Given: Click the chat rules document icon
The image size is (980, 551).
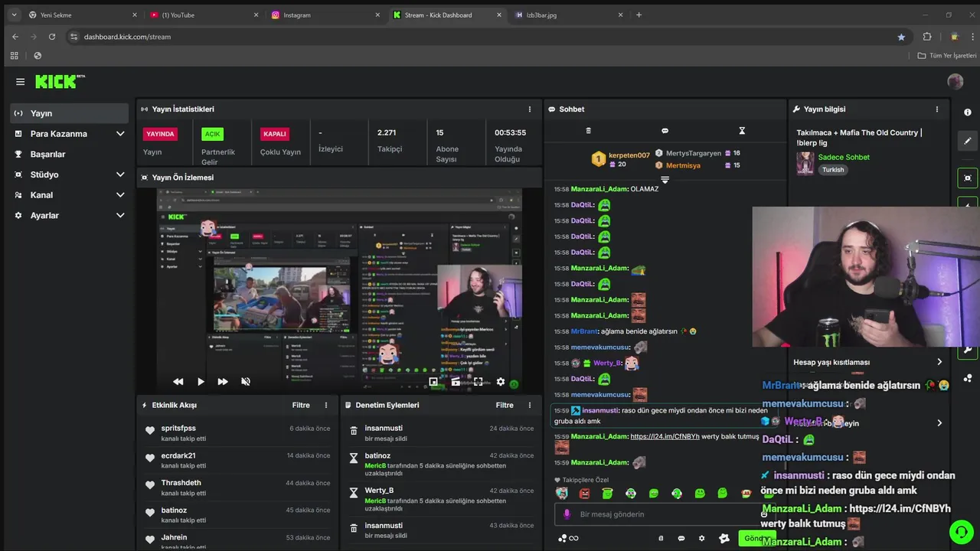Looking at the screenshot, I should [661, 538].
